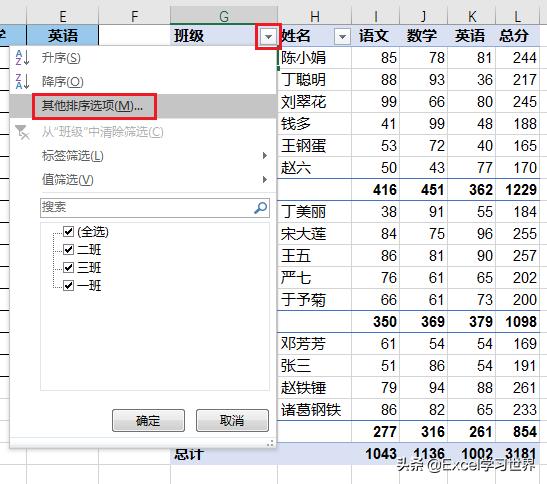Viewport: 547px width, 484px height.
Task: Click the name cell 陈小娟
Action: tap(315, 58)
